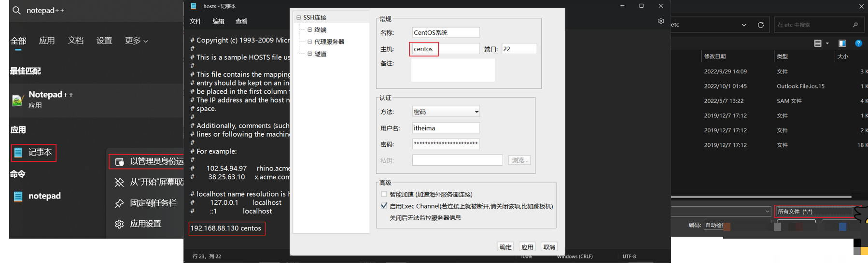Click 在 etc 中搜索 search box
868x271 pixels.
click(x=819, y=25)
